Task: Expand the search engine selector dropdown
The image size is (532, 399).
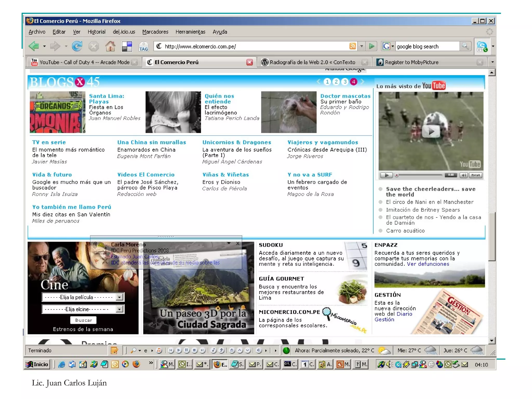Action: click(393, 46)
